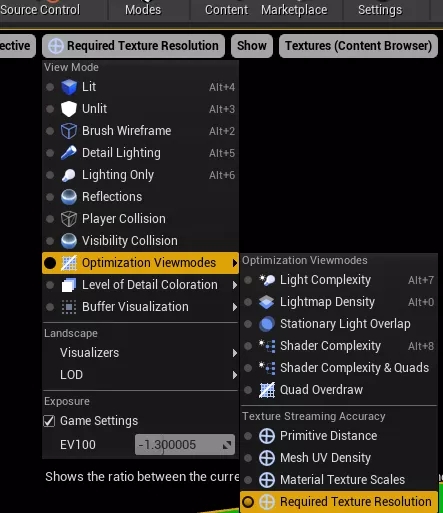This screenshot has width=443, height=513.
Task: Select the Lightmap Density icon
Action: [x=267, y=302]
